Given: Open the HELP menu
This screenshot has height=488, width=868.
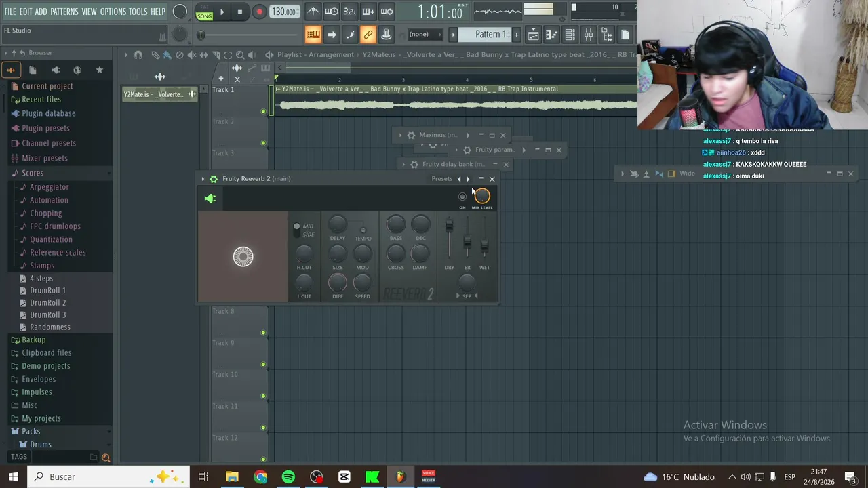Looking at the screenshot, I should [158, 12].
